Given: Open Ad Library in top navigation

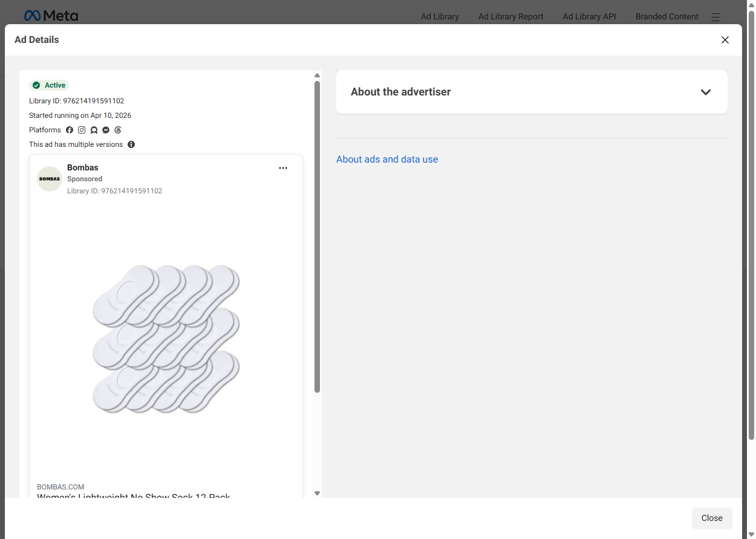Looking at the screenshot, I should click(x=440, y=16).
